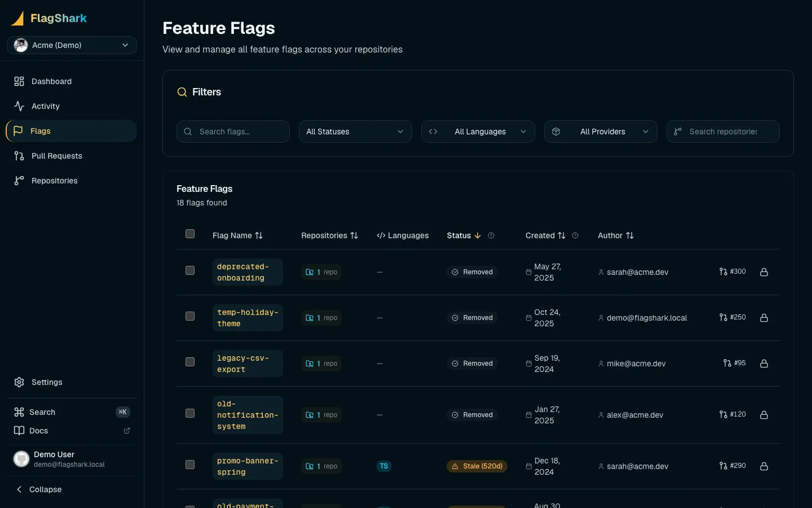Check the old-notification-system row checkbox
The width and height of the screenshot is (812, 508).
point(190,413)
